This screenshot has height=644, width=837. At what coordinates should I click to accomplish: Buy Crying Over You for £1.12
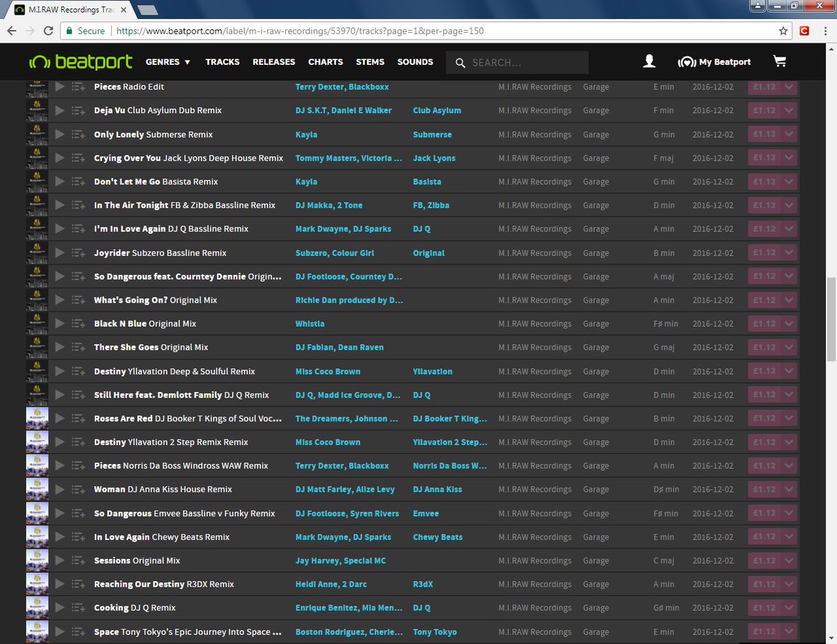coord(764,158)
